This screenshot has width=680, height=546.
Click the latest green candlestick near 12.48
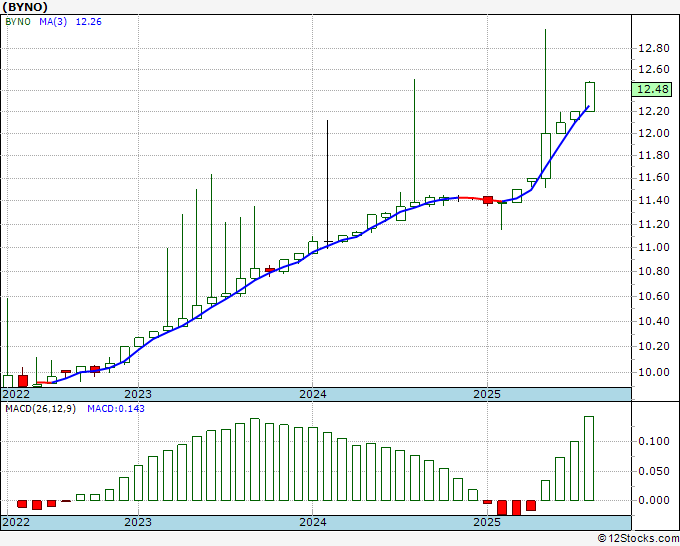[590, 96]
